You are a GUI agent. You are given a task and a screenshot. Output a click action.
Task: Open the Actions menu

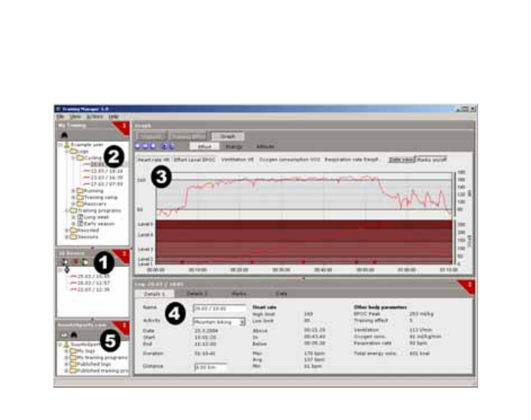pos(95,116)
